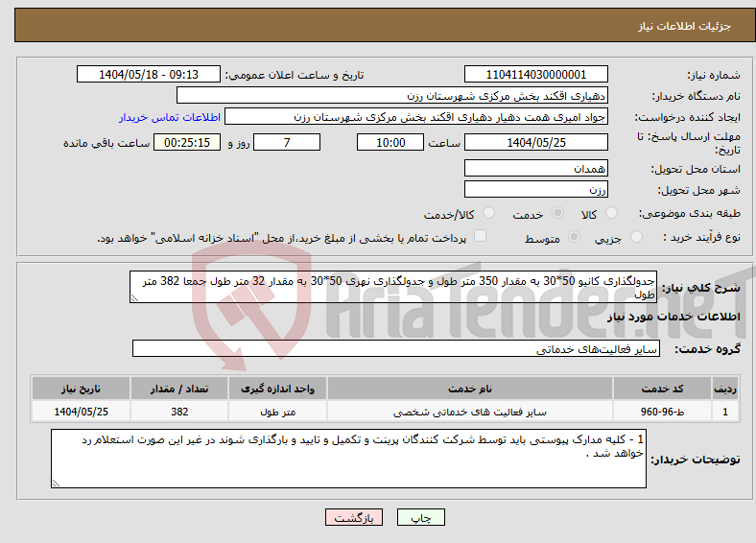Image resolution: width=756 pixels, height=543 pixels.
Task: Click the ایجاد کننده درخواست field
Action: pyautogui.click(x=416, y=117)
